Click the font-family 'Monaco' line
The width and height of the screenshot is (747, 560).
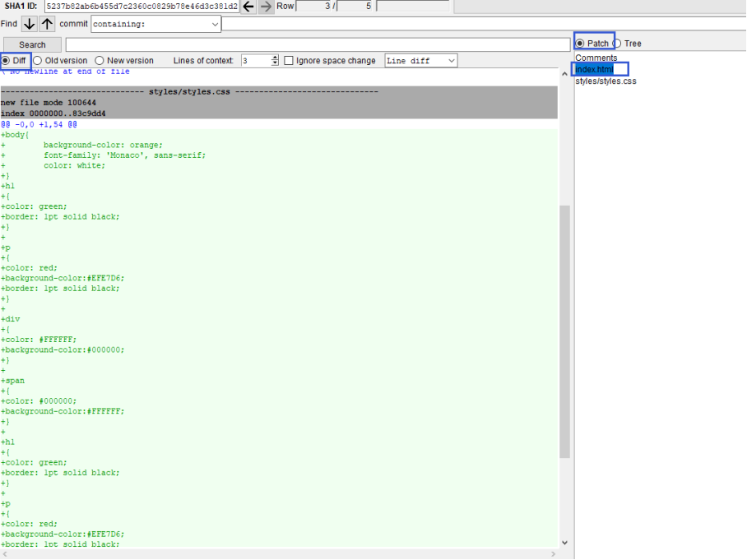point(103,155)
